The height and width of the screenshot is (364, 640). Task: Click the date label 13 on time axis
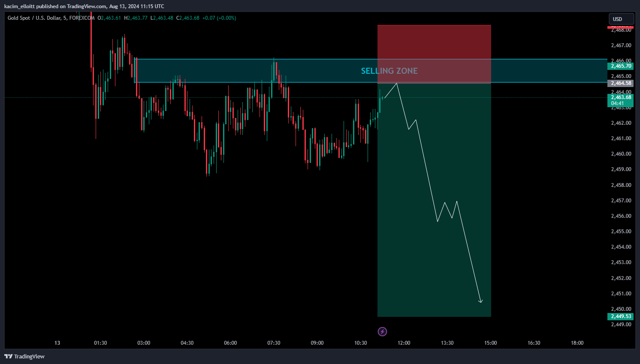tap(57, 343)
